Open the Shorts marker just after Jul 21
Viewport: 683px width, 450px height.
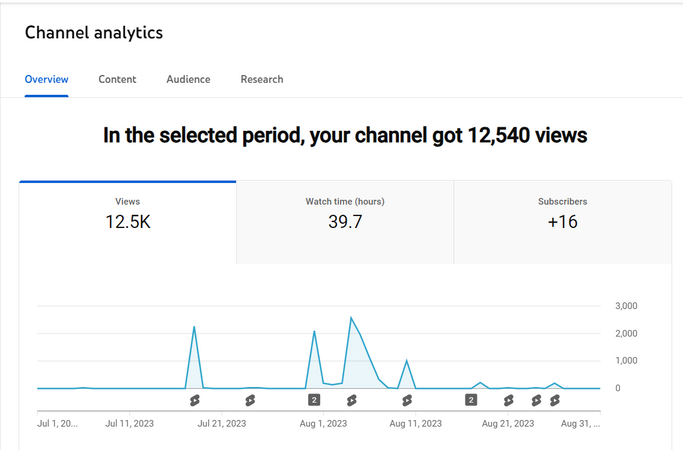click(x=250, y=400)
